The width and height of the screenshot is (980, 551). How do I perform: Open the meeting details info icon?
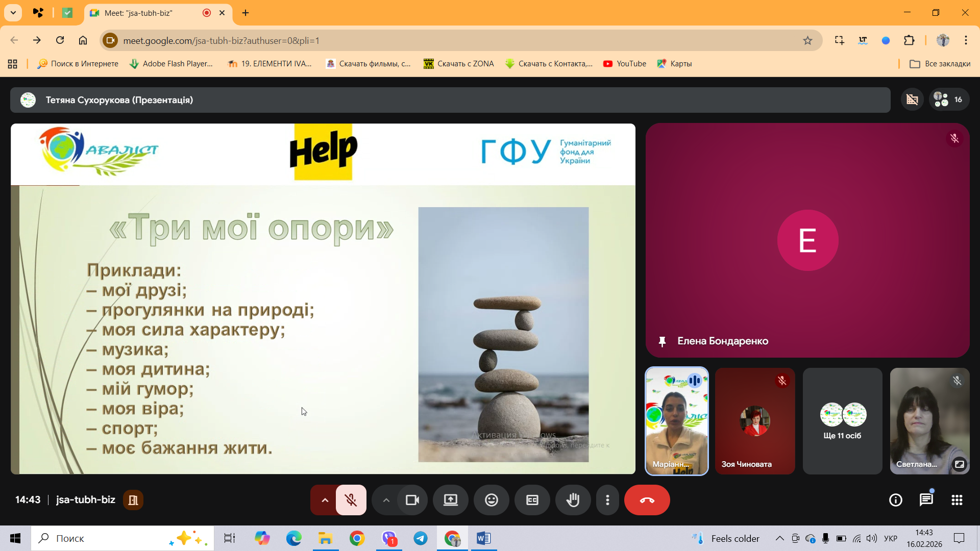tap(895, 500)
